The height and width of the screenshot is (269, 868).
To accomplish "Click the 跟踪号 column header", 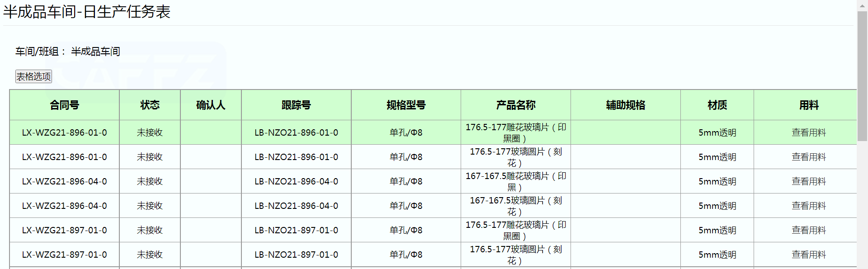I will 296,105.
